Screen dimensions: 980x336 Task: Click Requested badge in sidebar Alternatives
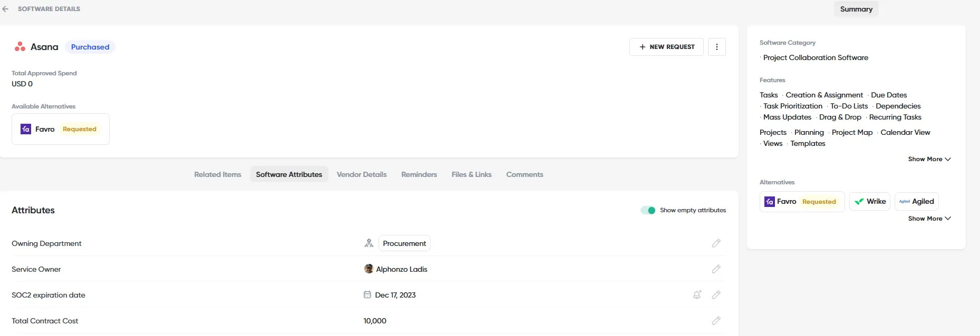coord(819,202)
